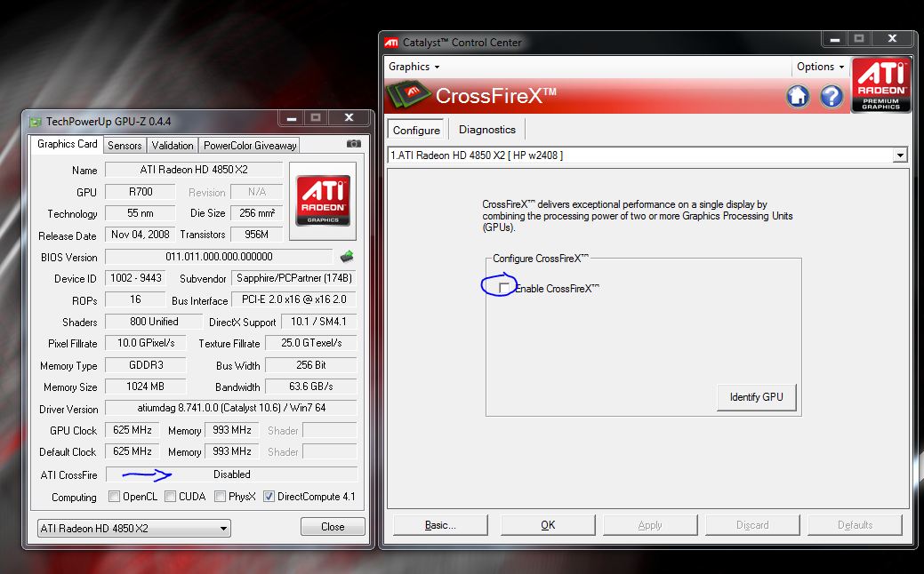This screenshot has height=574, width=924.
Task: Open the PowerColor Giveaway tab
Action: [250, 146]
